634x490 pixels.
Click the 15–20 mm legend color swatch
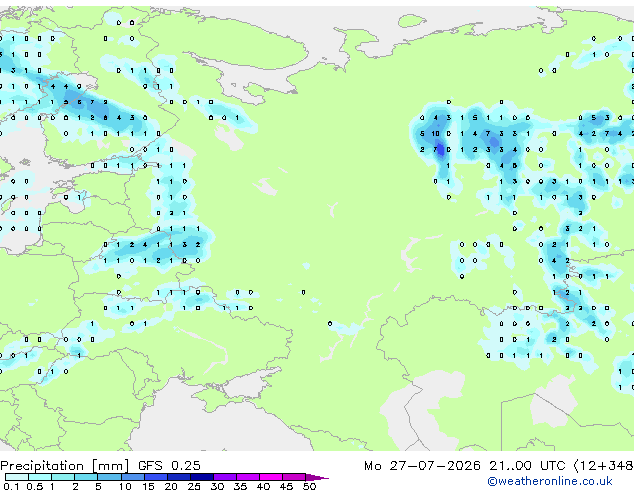[155, 477]
